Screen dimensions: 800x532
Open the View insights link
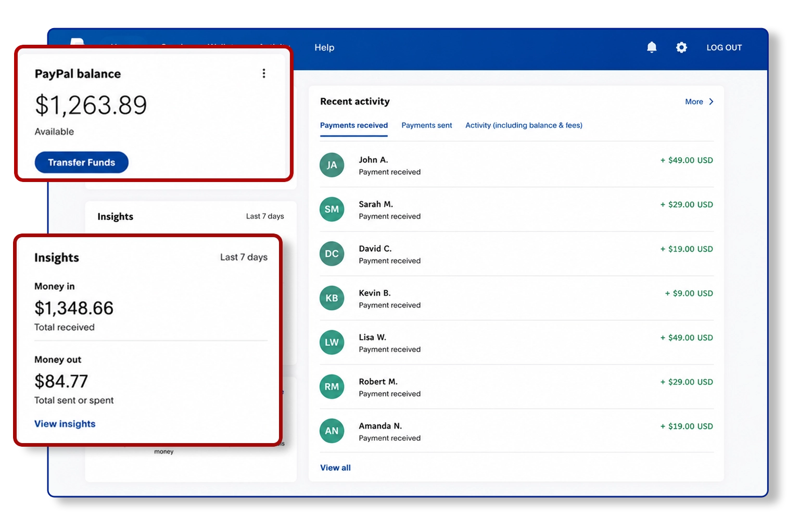tap(65, 424)
